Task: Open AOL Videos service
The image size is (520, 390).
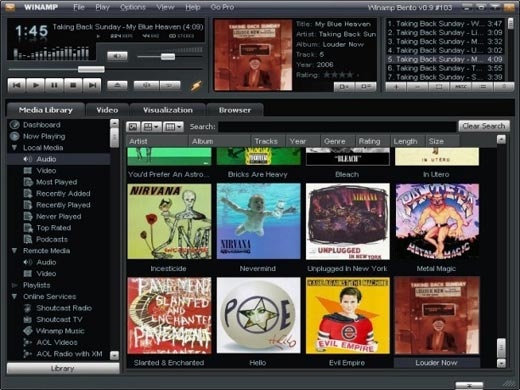Action: (x=57, y=342)
